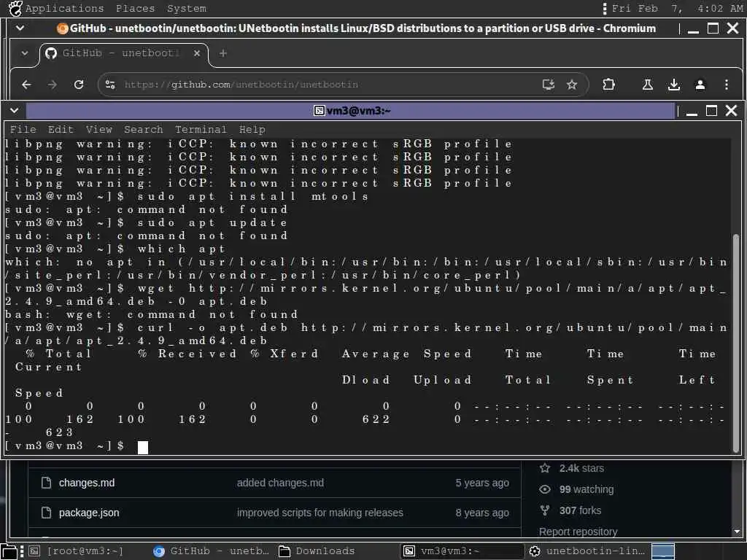Screen dimensions: 747x560
Task: Switch to GitHub - unetb… taskbar button
Action: pyautogui.click(x=211, y=551)
